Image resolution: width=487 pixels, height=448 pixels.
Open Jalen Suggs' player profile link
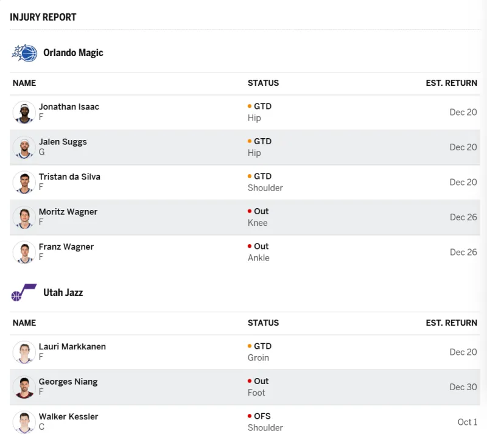tap(63, 142)
